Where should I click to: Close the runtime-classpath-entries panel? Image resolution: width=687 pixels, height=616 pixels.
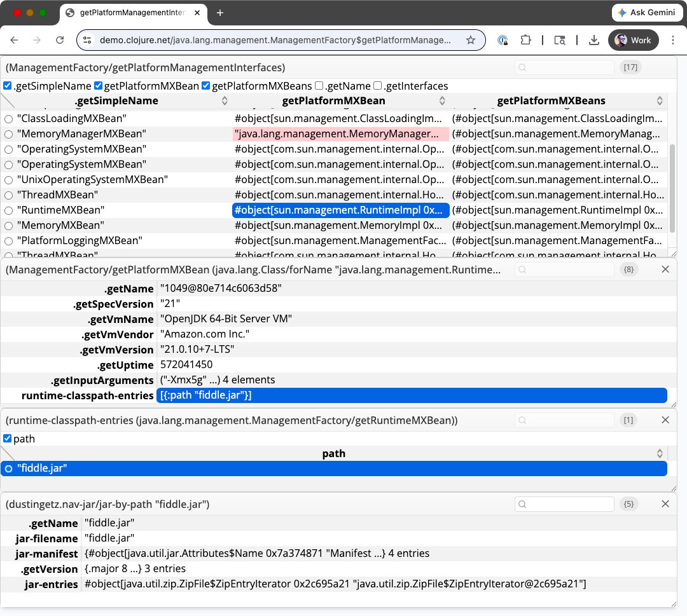[x=665, y=420]
